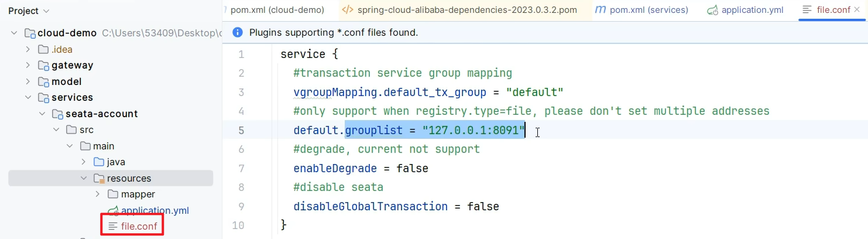
Task: Click the text file icon on file.conf tab
Action: click(807, 10)
